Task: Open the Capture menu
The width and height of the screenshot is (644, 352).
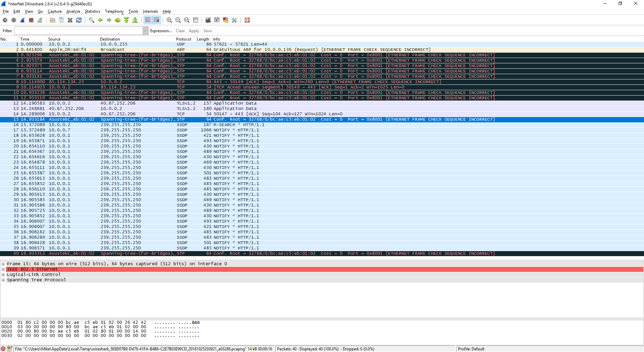Action: 55,11
